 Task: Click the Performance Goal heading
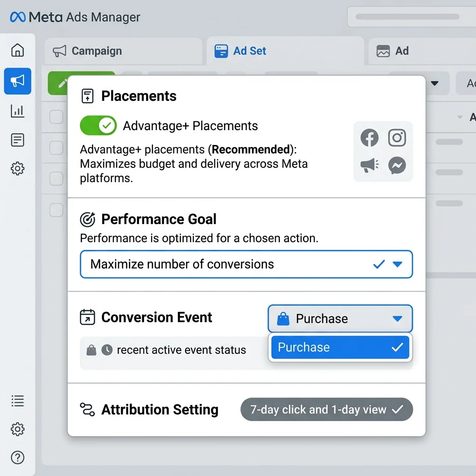point(159,219)
